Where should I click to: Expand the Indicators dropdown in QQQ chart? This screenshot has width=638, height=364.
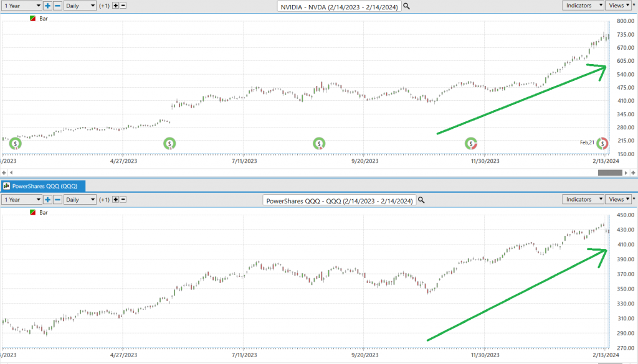click(583, 199)
